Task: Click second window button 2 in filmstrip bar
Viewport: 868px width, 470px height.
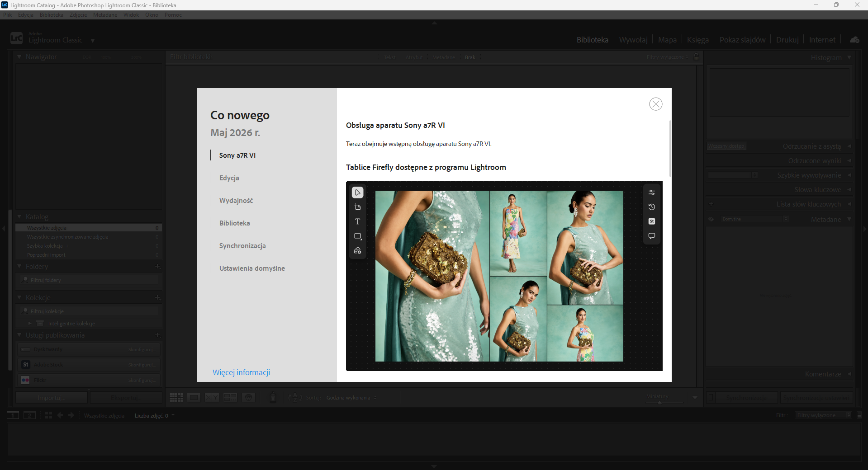Action: (x=29, y=415)
